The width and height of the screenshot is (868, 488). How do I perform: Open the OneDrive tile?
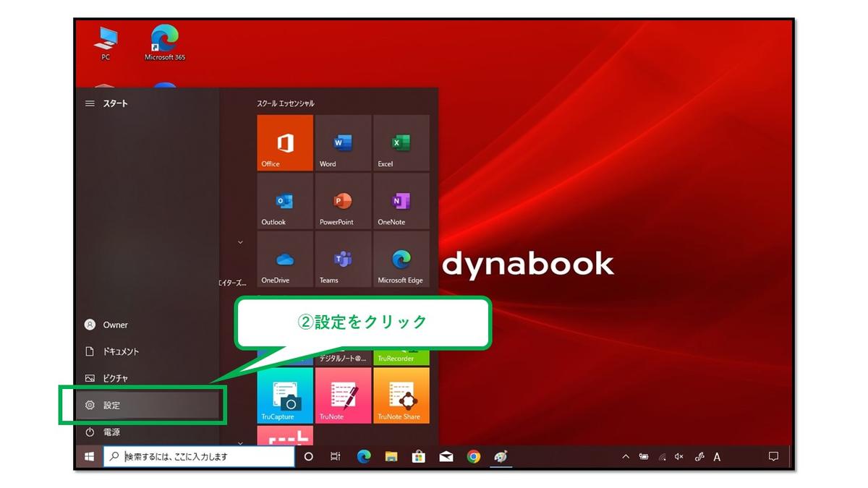(285, 259)
